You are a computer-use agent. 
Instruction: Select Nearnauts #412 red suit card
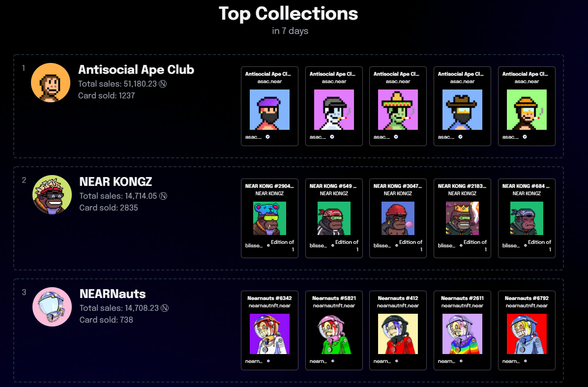click(x=398, y=330)
